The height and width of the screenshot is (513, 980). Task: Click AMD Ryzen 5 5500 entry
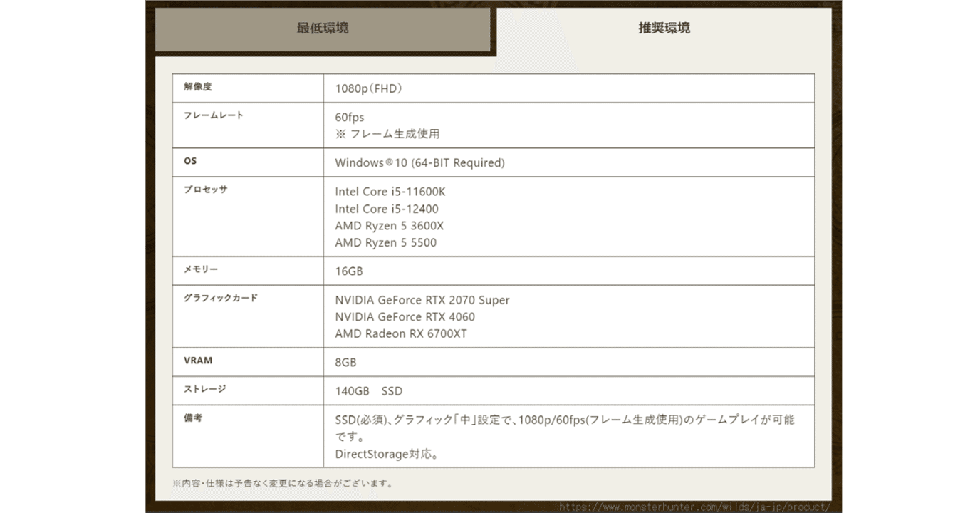click(386, 243)
